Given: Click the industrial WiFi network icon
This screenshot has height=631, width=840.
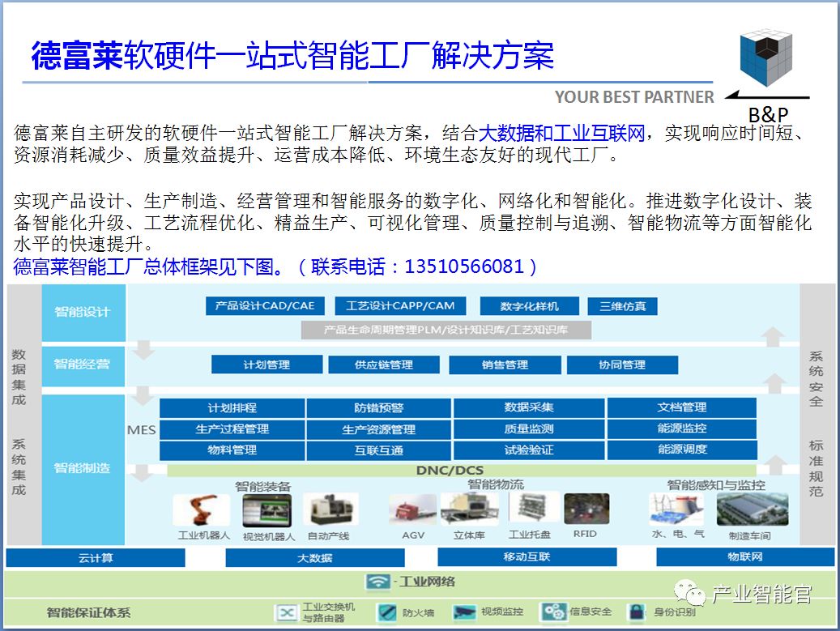Looking at the screenshot, I should pos(378,582).
